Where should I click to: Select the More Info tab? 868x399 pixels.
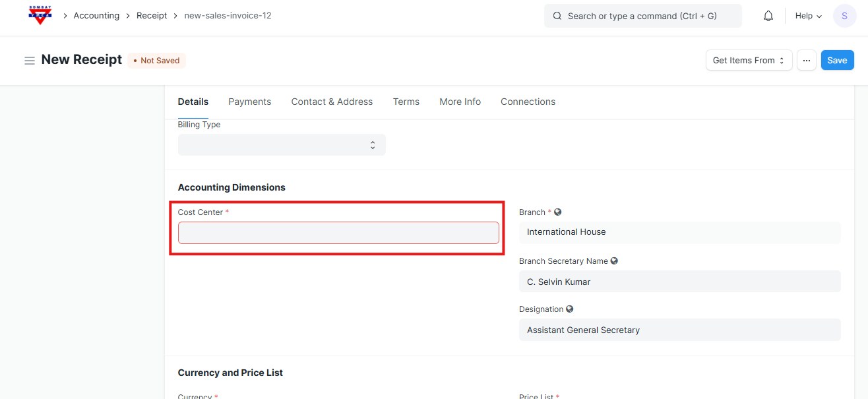pyautogui.click(x=460, y=102)
